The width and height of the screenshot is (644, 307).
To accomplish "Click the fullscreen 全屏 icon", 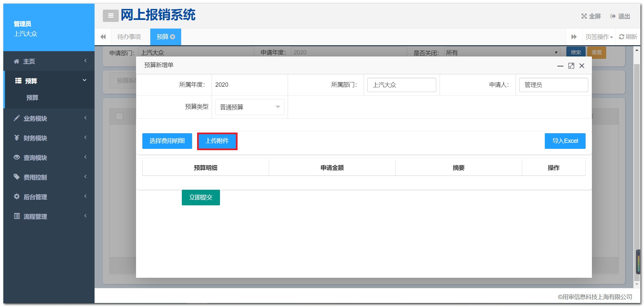I will 584,16.
